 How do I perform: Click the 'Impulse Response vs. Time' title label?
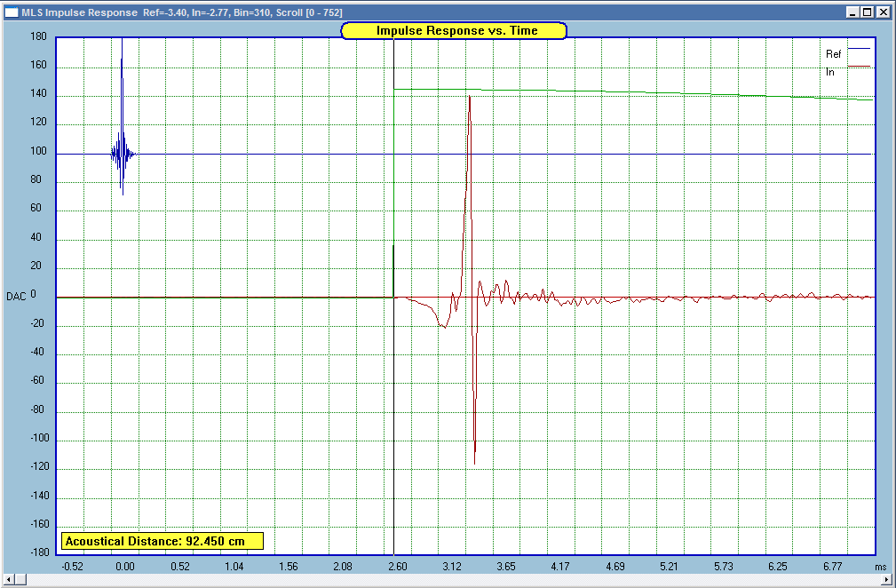point(454,31)
